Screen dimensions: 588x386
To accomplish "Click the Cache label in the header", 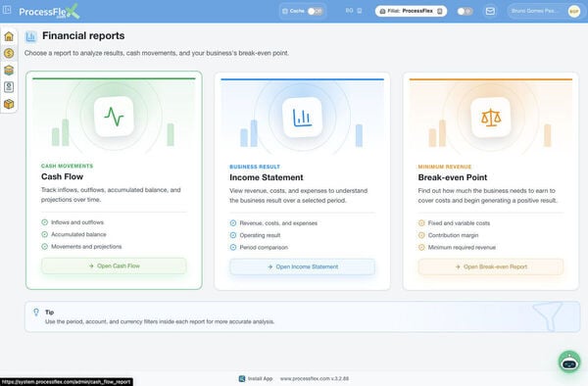I will [x=297, y=11].
